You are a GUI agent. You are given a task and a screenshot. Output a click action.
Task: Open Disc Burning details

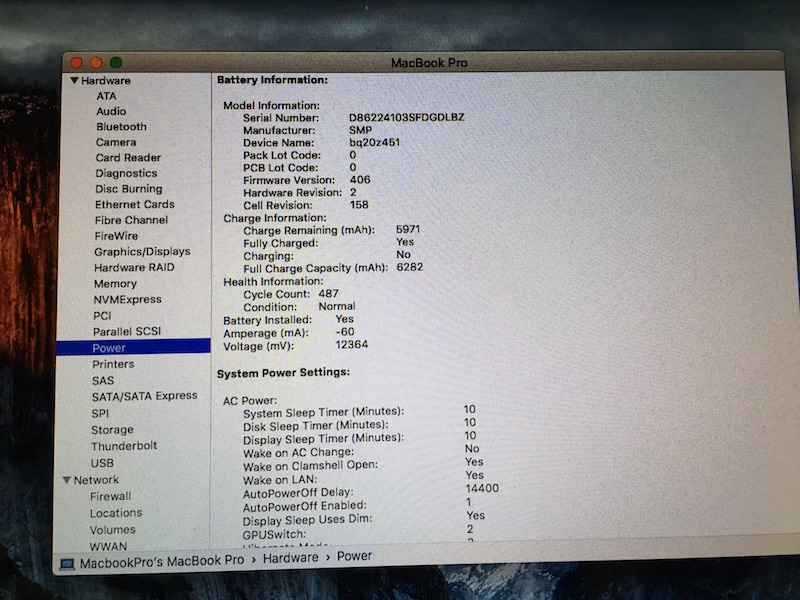129,189
